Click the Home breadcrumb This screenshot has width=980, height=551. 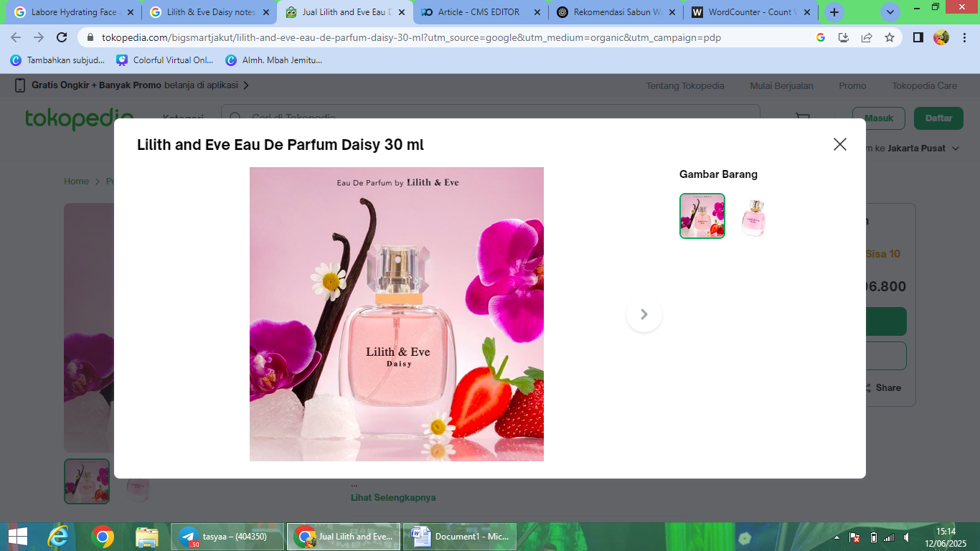tap(76, 182)
